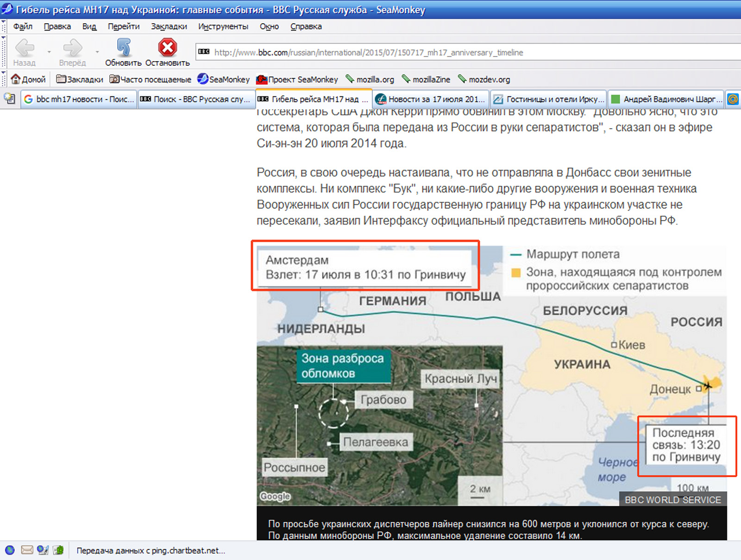Click the SeaMonkey icon in title bar
Screen dimensions: 741x560
[7, 9]
